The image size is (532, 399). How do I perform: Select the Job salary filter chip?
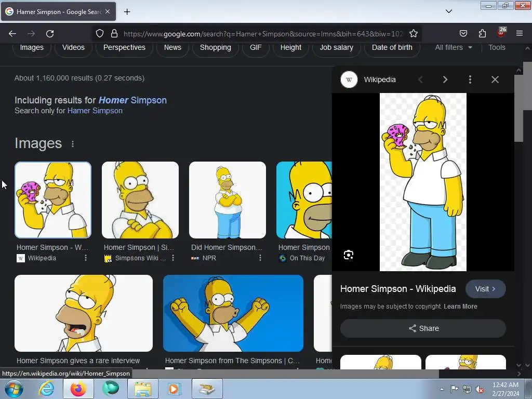[336, 47]
